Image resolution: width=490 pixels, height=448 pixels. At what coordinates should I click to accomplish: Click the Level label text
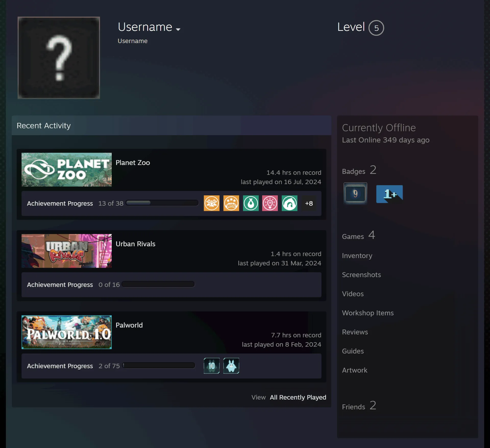click(351, 27)
